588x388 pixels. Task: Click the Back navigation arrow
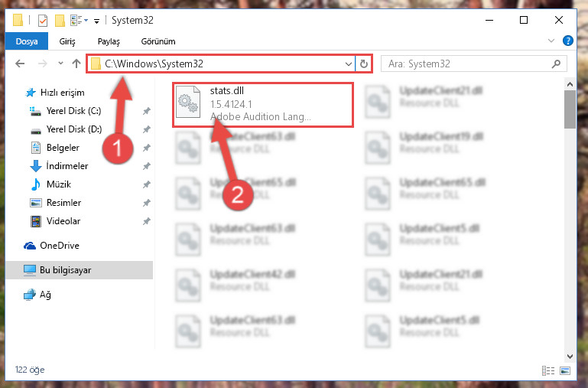20,64
